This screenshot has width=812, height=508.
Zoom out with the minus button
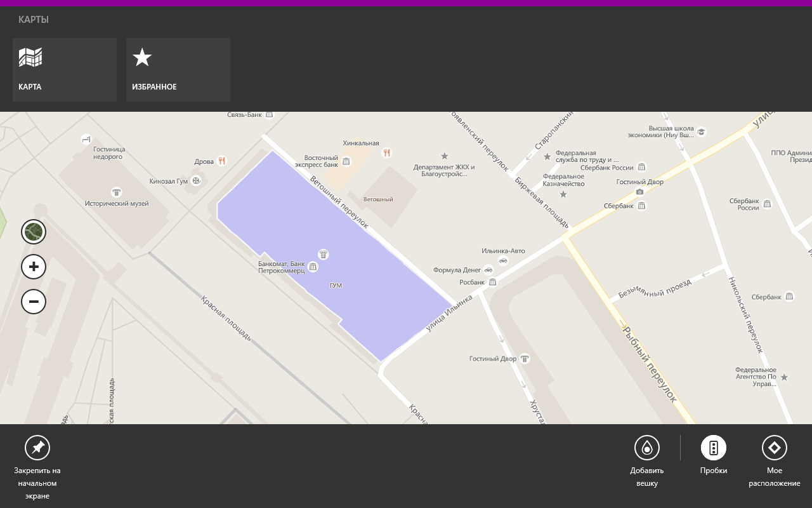34,302
